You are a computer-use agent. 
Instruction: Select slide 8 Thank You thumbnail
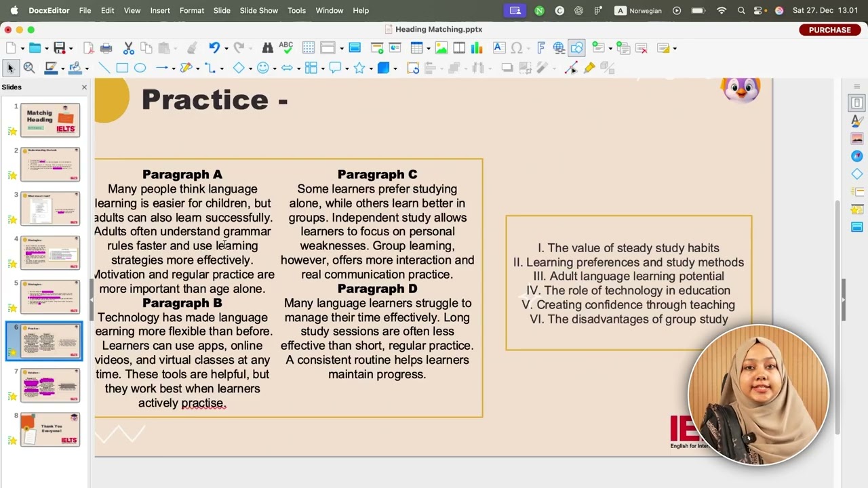click(x=50, y=429)
